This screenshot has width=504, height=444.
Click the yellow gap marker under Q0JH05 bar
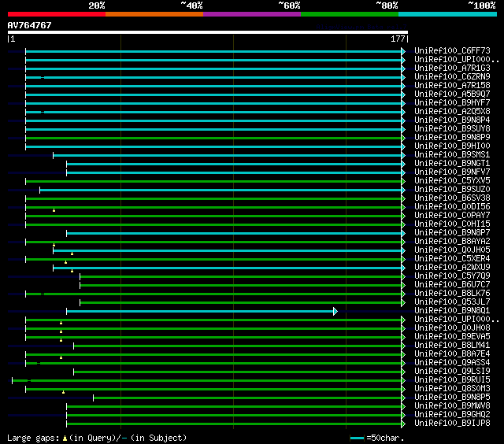72,253
